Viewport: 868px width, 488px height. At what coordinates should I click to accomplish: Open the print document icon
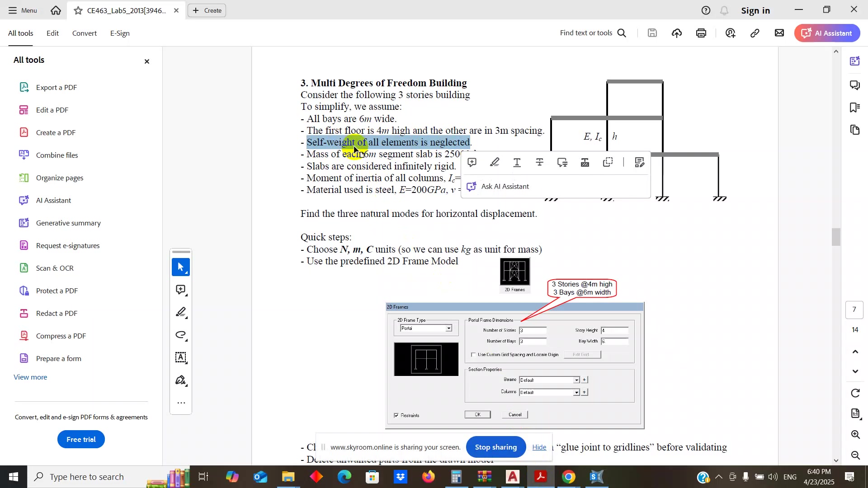tap(701, 33)
